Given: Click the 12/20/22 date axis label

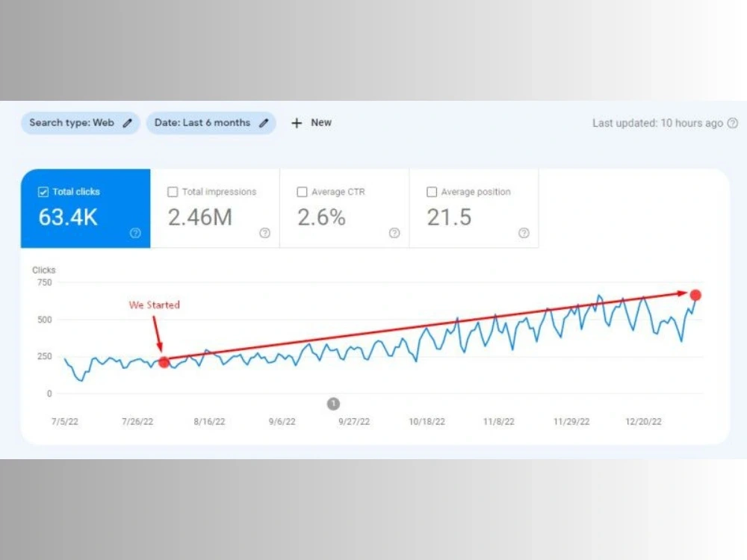Looking at the screenshot, I should tap(644, 421).
